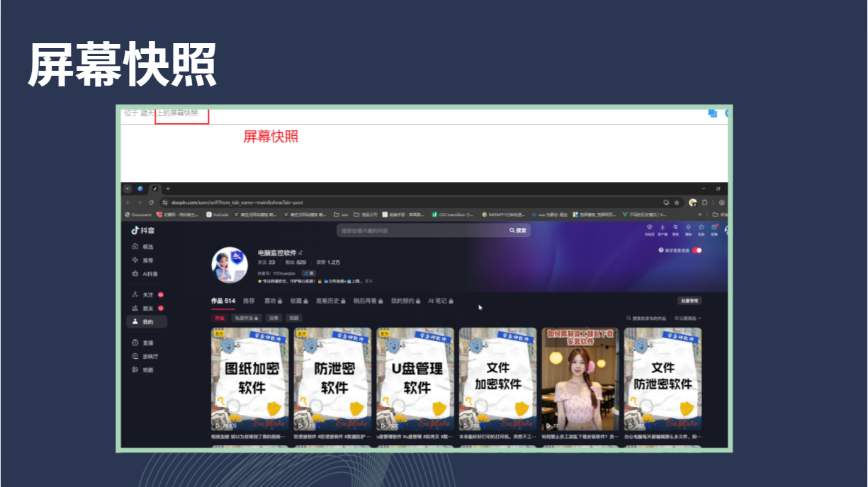This screenshot has height=487, width=868.
Task: Switch to the 推荐 profile tab
Action: (249, 301)
